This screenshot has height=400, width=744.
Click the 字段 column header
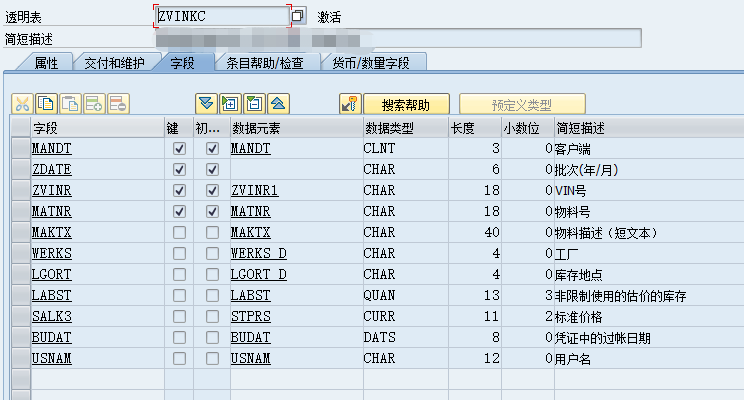click(x=97, y=128)
